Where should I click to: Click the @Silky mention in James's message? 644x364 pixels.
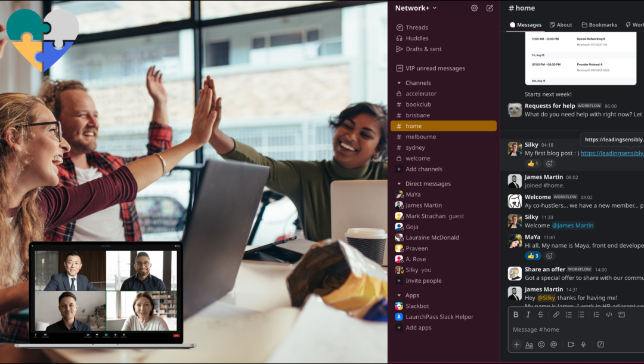(x=546, y=298)
